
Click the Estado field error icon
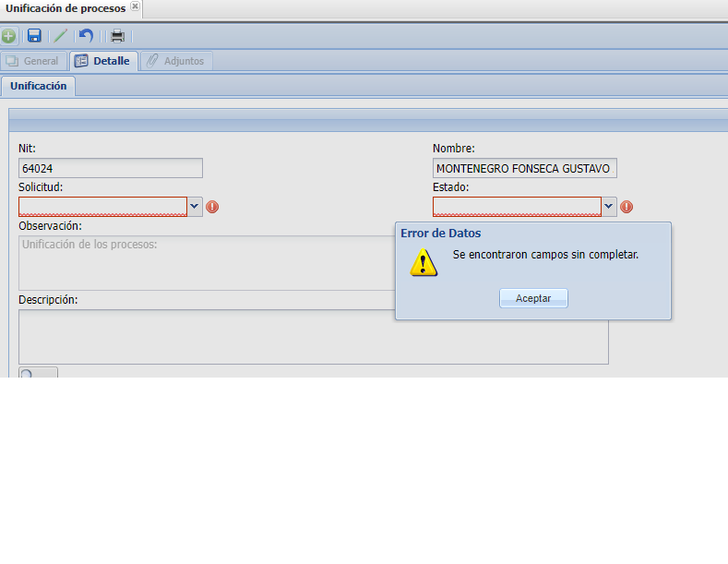tap(627, 207)
